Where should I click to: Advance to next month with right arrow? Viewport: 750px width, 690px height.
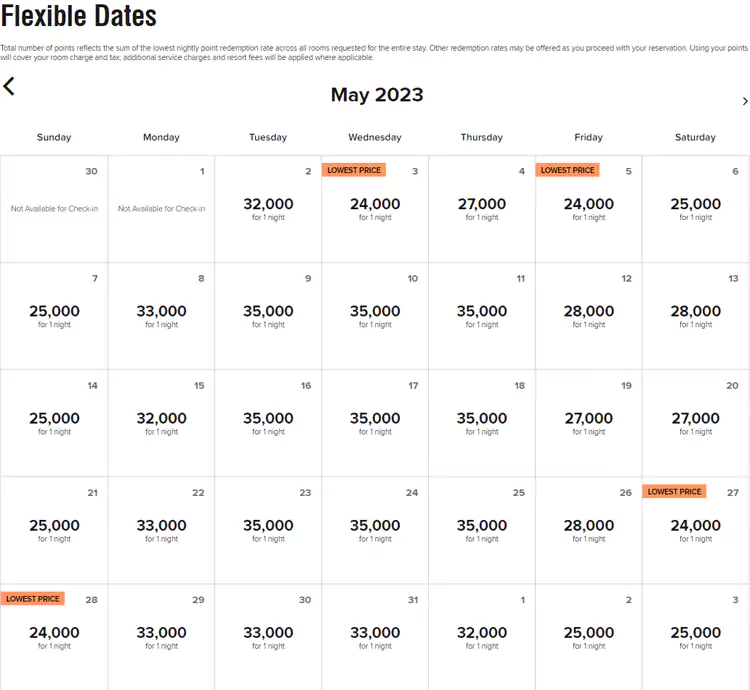[x=744, y=101]
